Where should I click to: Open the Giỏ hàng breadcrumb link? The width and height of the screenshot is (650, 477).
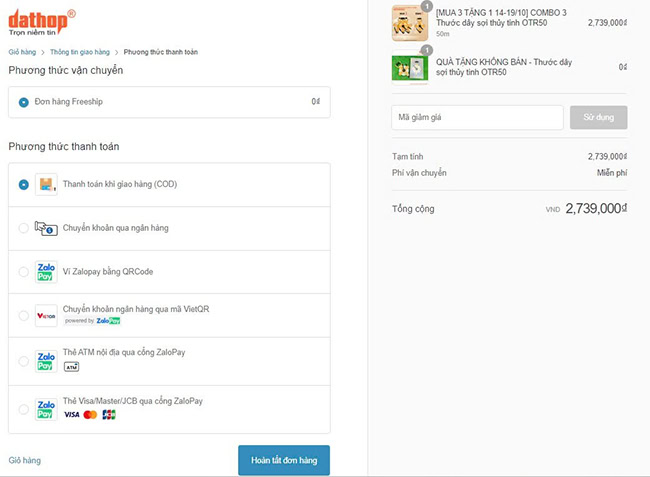[x=22, y=52]
